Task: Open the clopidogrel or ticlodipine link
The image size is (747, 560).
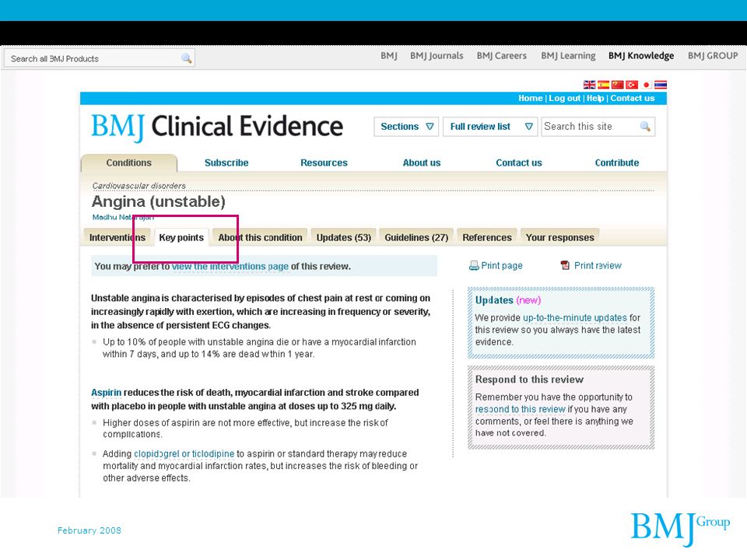Action: click(x=184, y=453)
